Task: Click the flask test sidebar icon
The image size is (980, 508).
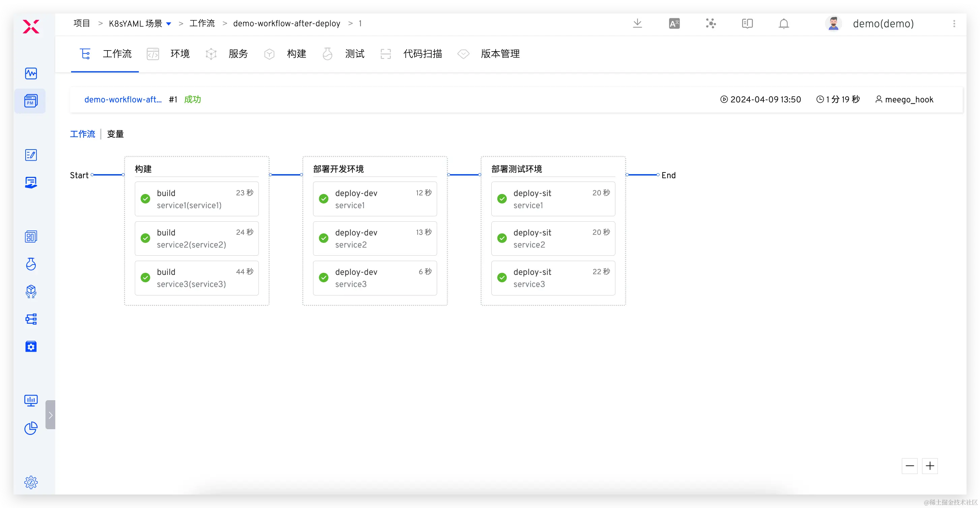Action: (x=31, y=264)
